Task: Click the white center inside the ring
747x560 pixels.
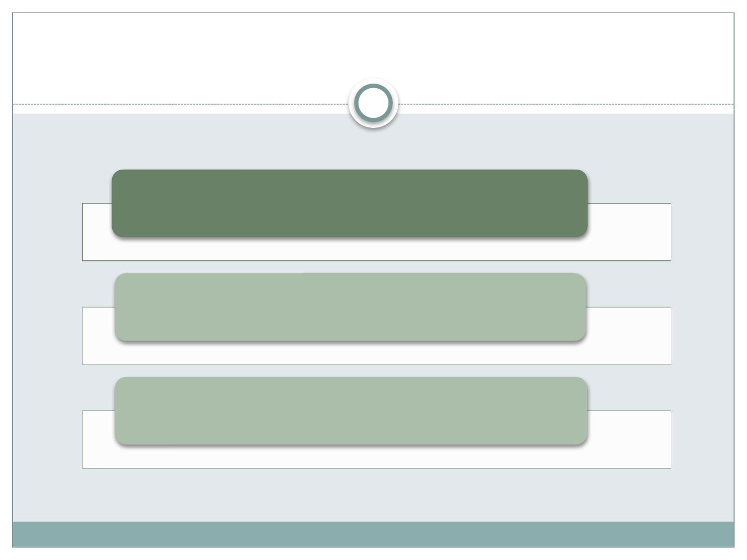Action: 373,103
